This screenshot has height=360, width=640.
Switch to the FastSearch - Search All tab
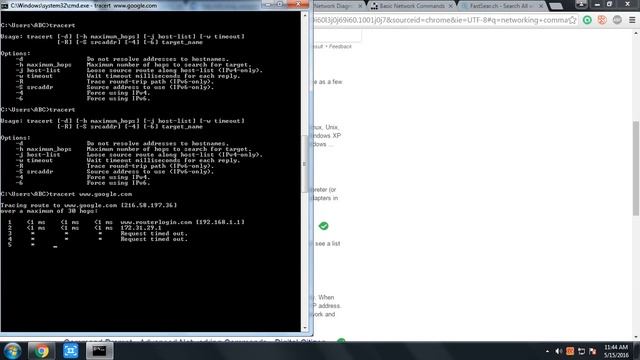click(503, 6)
